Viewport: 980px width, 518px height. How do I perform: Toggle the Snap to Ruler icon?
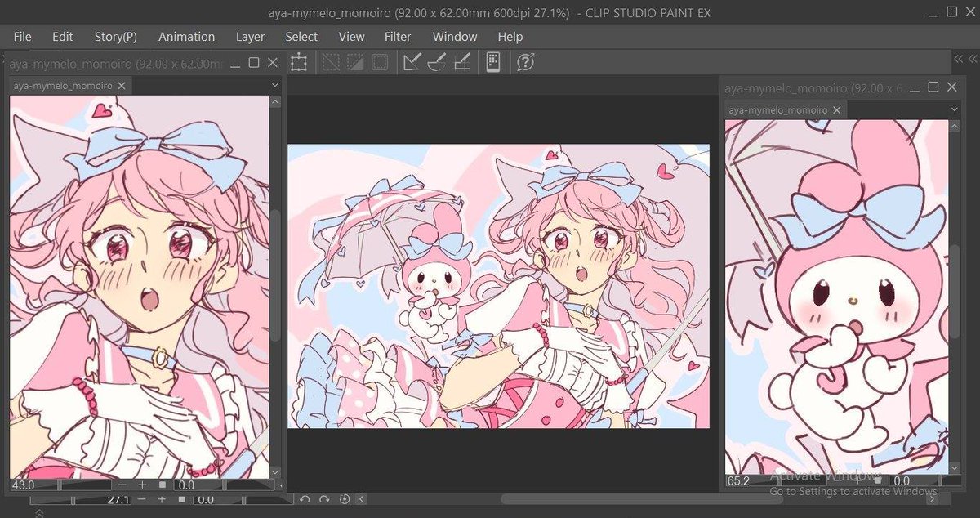412,62
